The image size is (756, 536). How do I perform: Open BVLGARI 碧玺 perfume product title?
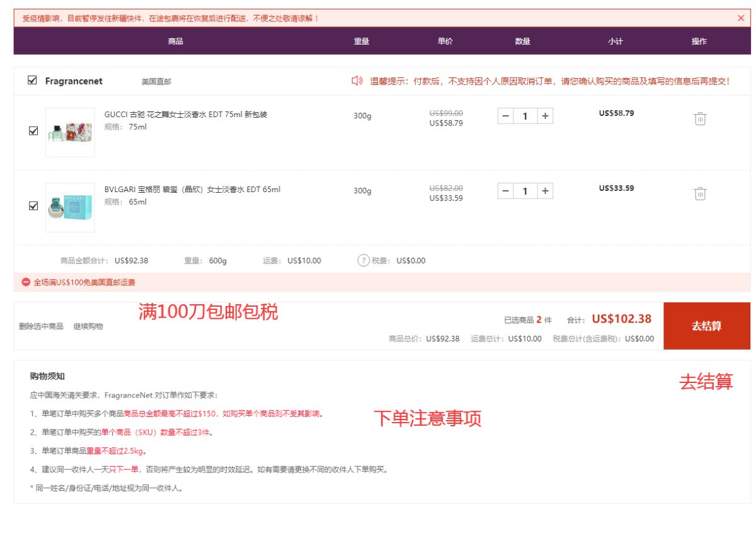(x=192, y=190)
